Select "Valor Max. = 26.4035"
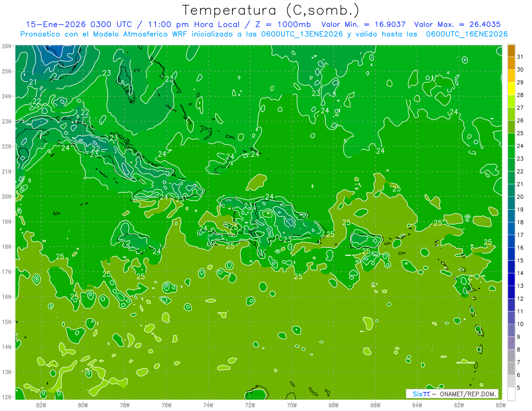 point(458,24)
